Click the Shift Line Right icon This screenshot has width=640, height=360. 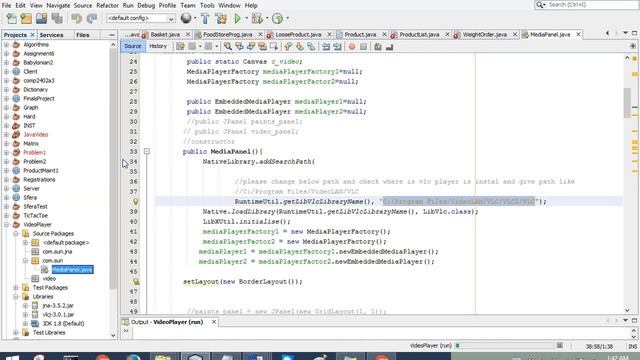pos(337,47)
